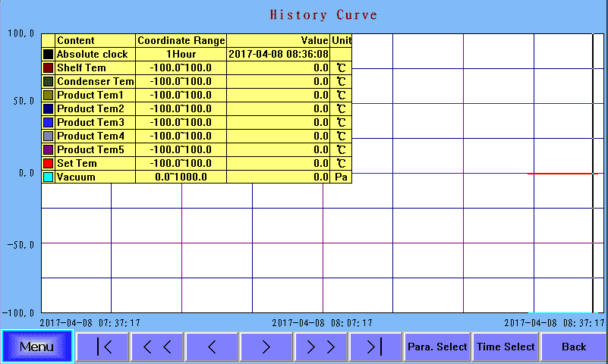Step forward with the single > button
The height and width of the screenshot is (364, 608).
click(266, 347)
